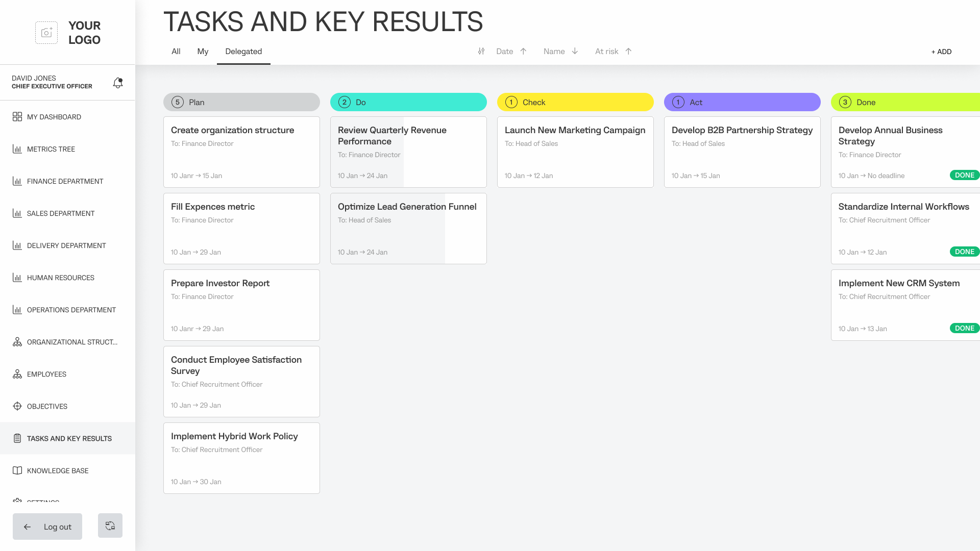Toggle Name sort direction arrow

575,52
